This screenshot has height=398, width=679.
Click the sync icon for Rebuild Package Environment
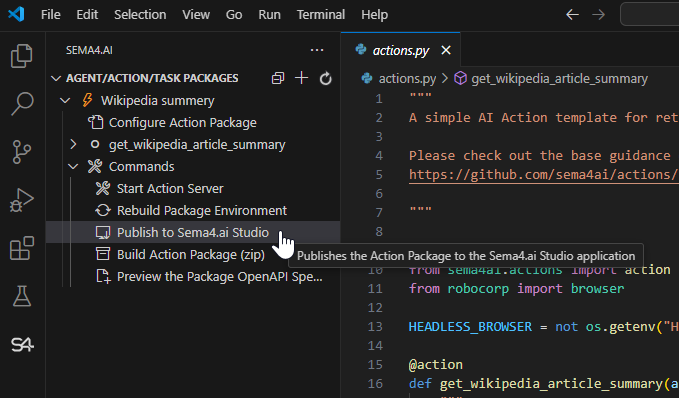click(103, 210)
